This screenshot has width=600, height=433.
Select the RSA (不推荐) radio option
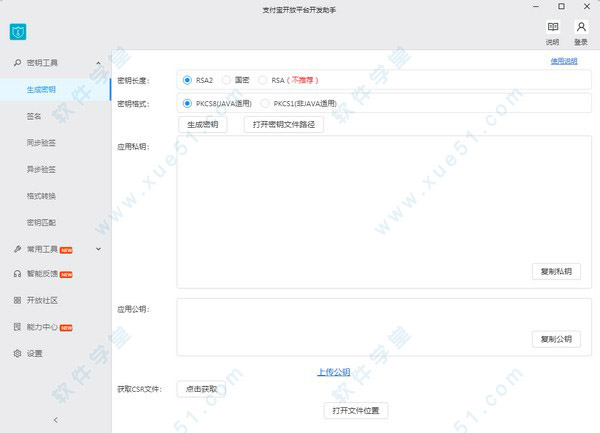pyautogui.click(x=263, y=80)
